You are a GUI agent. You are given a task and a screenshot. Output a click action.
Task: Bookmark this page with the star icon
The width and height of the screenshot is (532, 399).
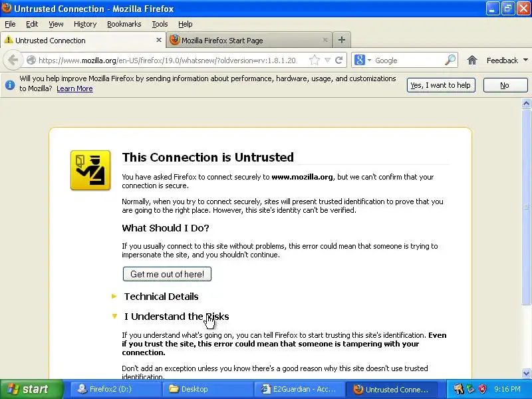[315, 61]
